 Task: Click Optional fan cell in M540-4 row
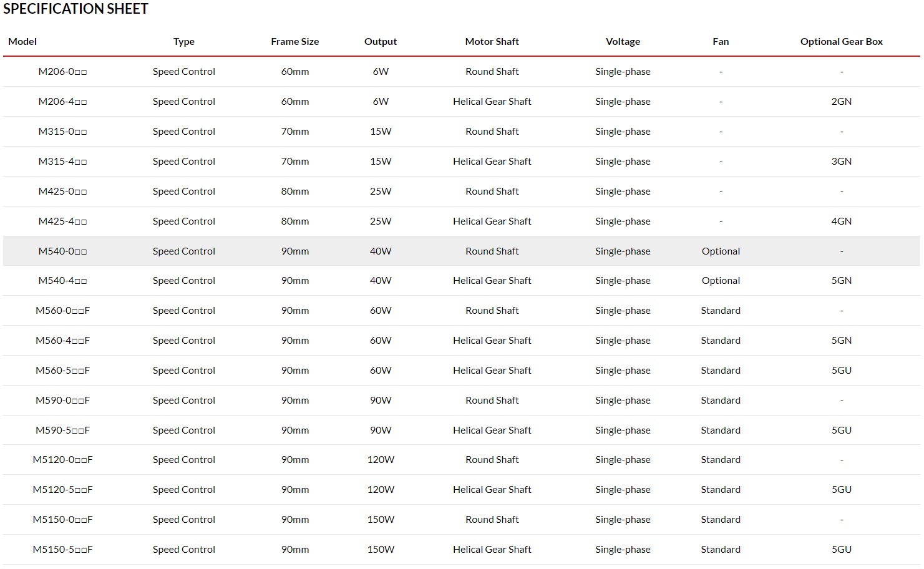click(x=721, y=281)
